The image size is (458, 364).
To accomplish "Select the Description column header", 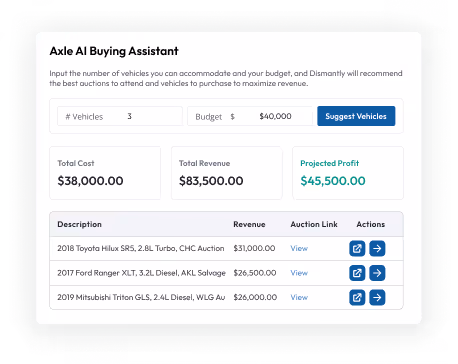I will (79, 224).
